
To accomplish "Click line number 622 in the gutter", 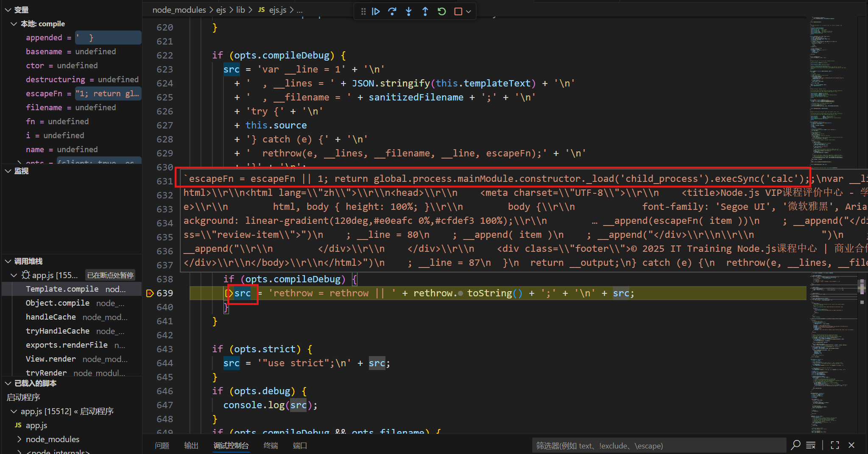I will click(x=165, y=55).
